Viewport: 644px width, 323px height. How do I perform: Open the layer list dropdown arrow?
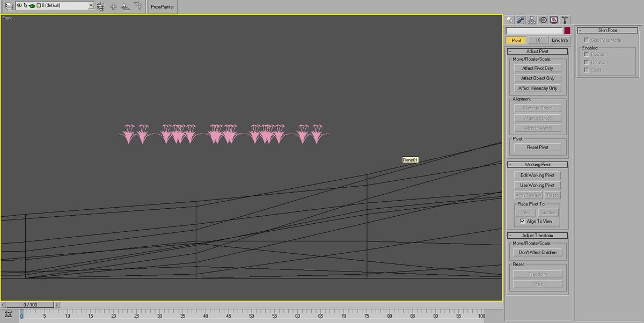[91, 5]
